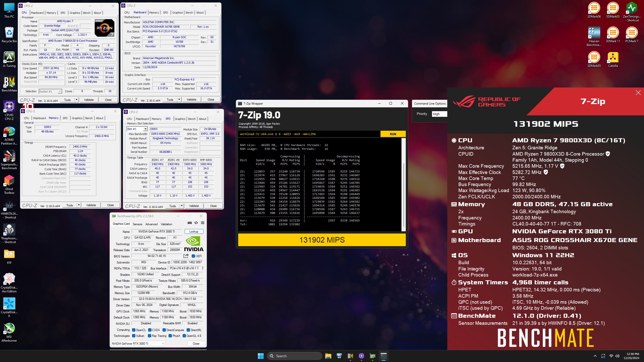Open BenchMate desktop icon
Screen dimensions: 644x362
click(x=9, y=84)
